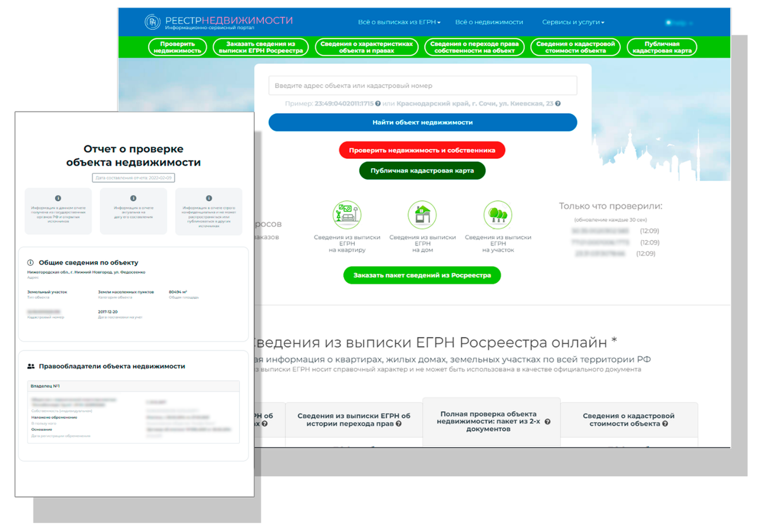The image size is (759, 532).
Task: Click report date field 2022-02-09
Action: click(x=133, y=178)
